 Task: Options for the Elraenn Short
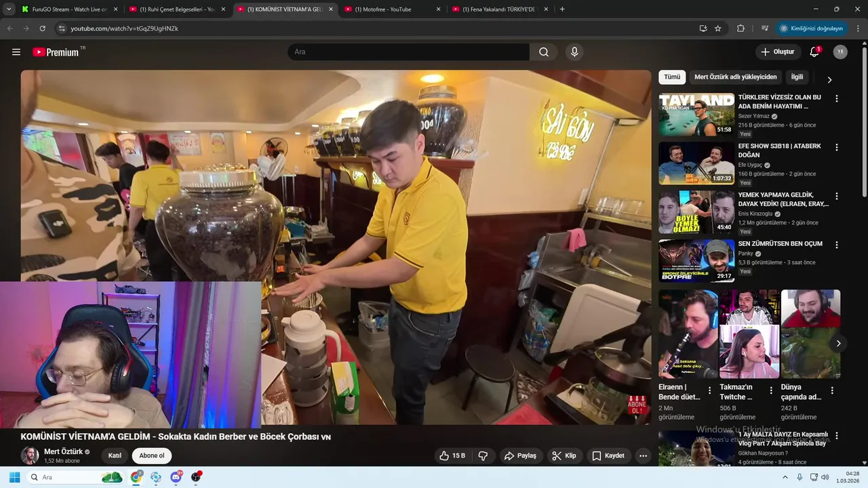tap(710, 390)
